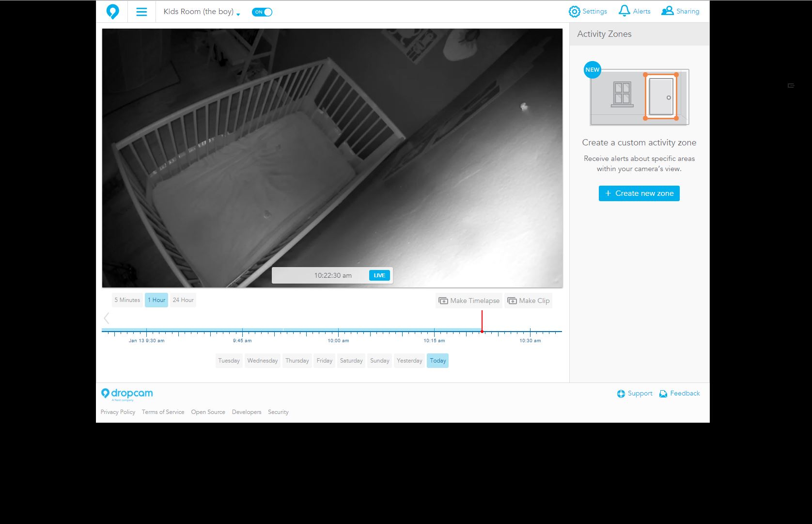Click the Sharing people icon

coord(667,11)
